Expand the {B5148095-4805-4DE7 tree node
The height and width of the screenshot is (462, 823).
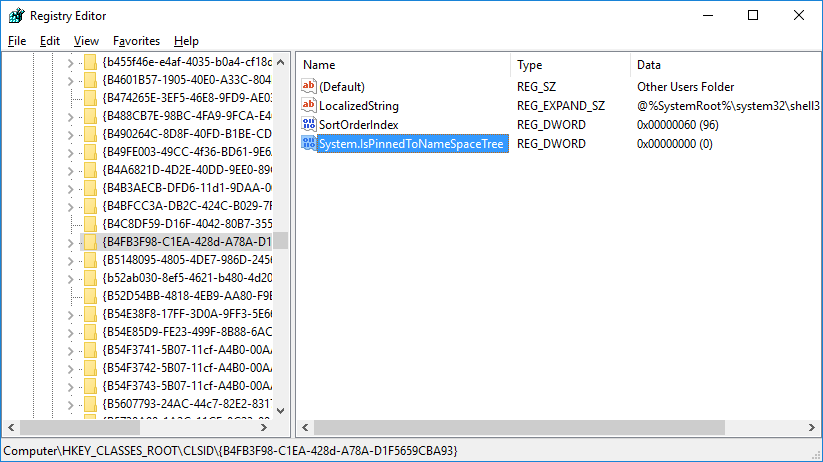coord(70,261)
